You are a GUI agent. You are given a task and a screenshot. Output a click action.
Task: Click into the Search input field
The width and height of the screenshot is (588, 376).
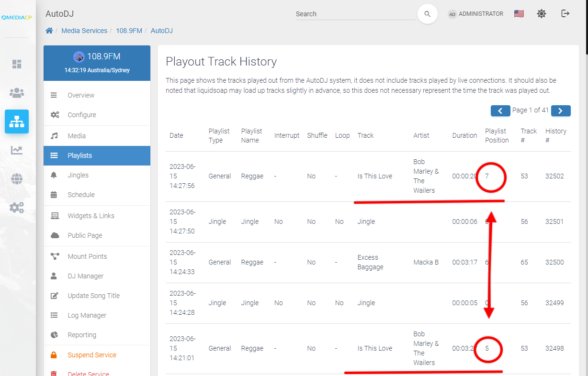[x=354, y=14]
